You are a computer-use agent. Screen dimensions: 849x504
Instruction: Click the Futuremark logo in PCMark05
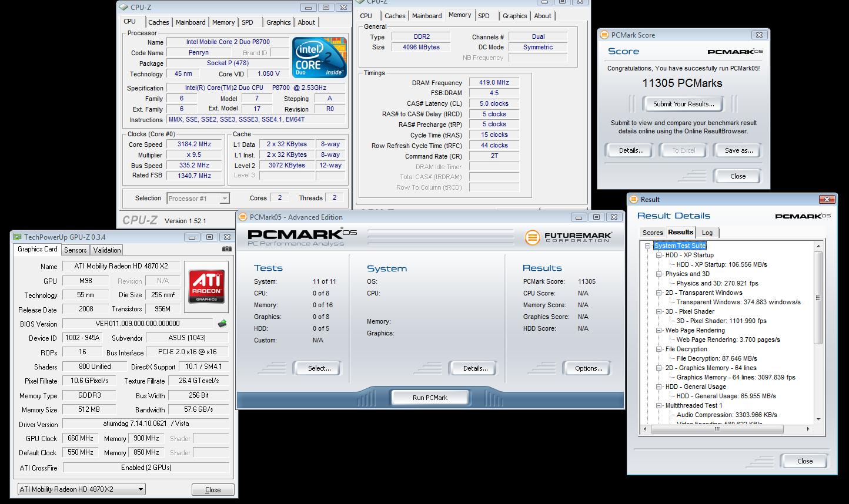[x=569, y=237]
